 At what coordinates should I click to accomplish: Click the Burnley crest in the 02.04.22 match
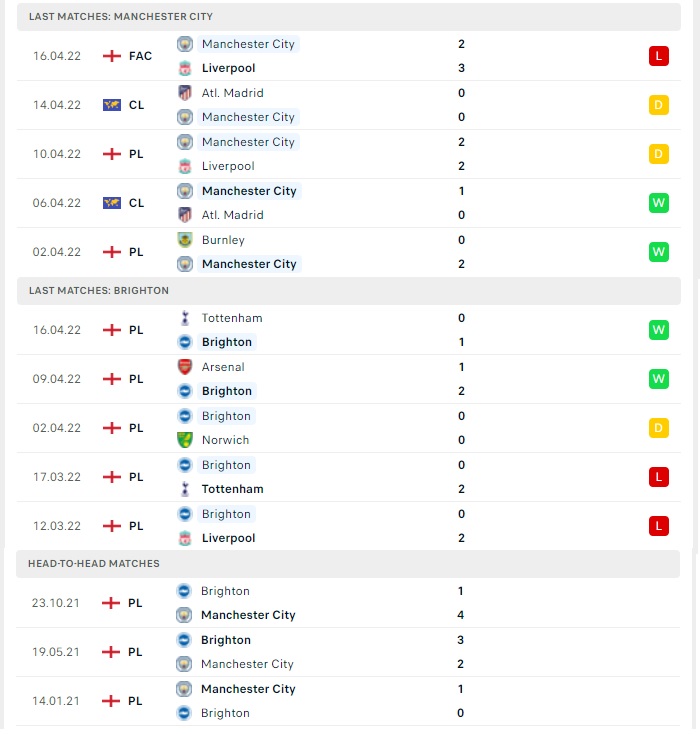tap(185, 240)
